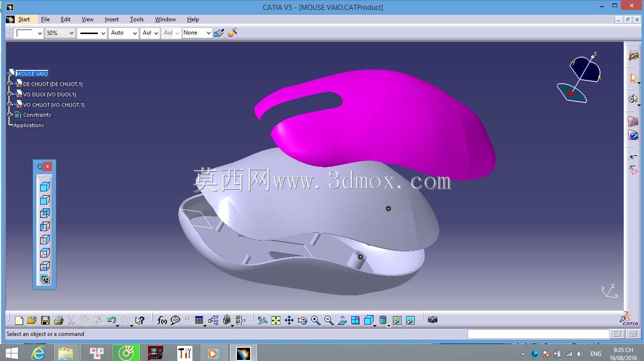Image resolution: width=644 pixels, height=361 pixels.
Task: Click the New document icon
Action: click(x=19, y=320)
